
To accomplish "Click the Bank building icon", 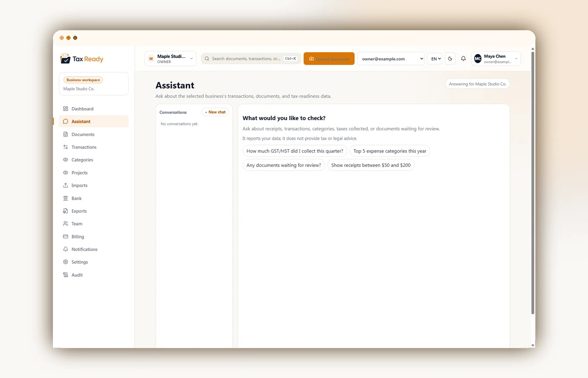I will (66, 198).
